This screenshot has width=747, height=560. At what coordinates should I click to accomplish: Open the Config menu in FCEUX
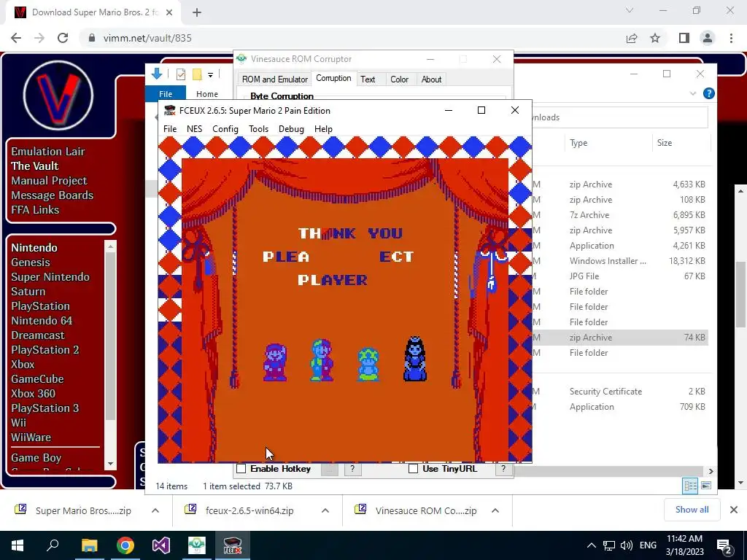coord(225,129)
